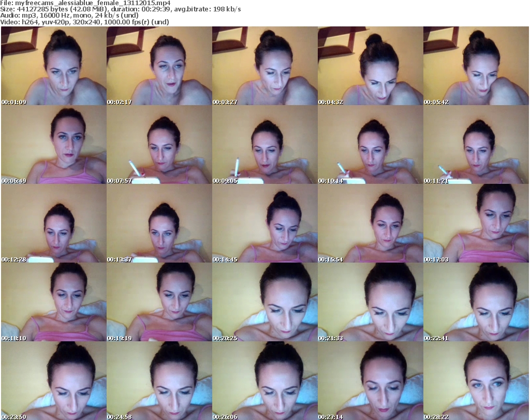Click the thumbnail marked 00:04:32

[x=370, y=66]
